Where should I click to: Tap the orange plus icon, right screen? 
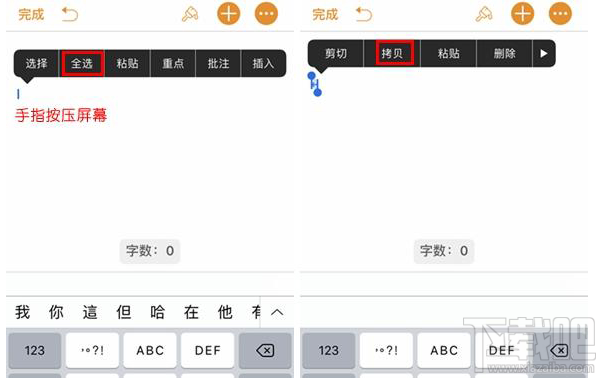pyautogui.click(x=522, y=14)
